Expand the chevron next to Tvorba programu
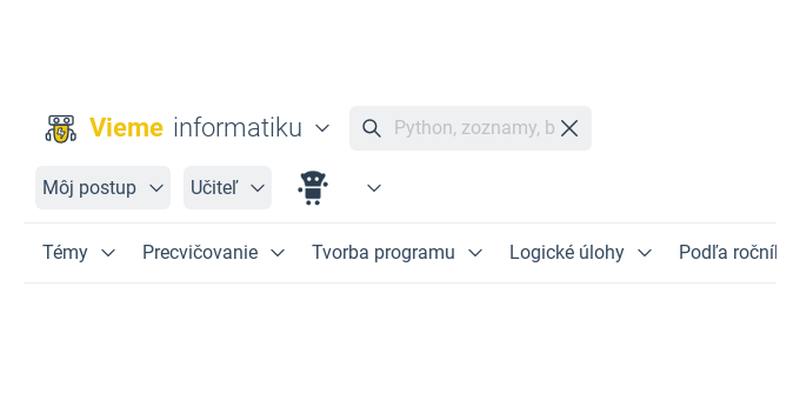 click(x=475, y=253)
